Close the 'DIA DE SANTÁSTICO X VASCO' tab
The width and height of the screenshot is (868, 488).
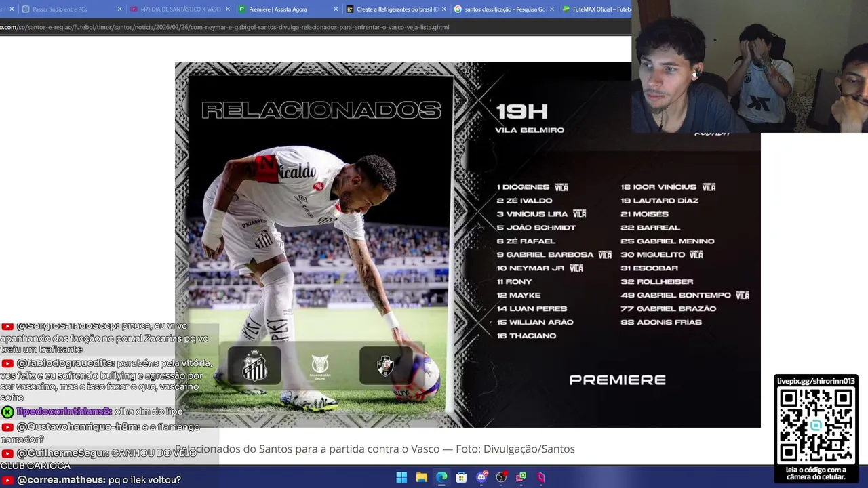(x=227, y=9)
